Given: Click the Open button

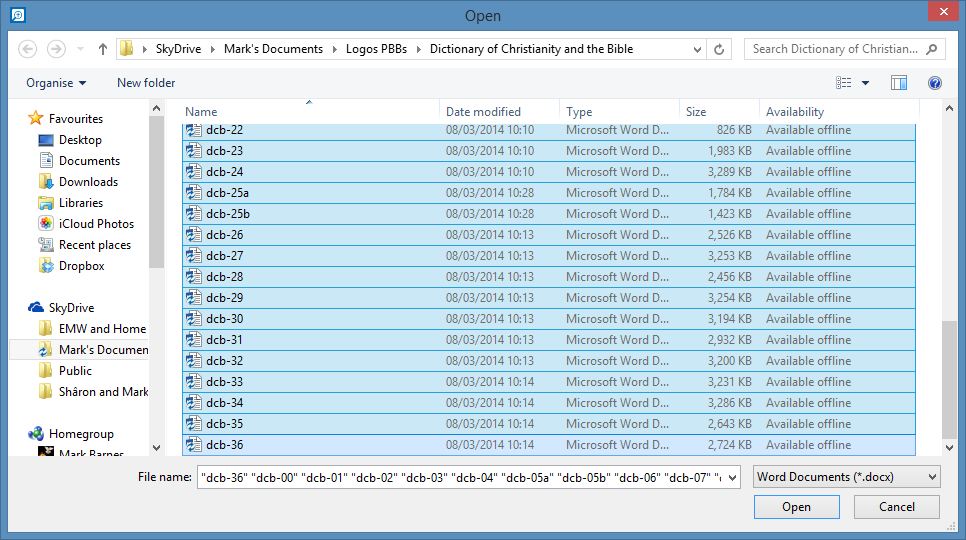Looking at the screenshot, I should (x=797, y=507).
